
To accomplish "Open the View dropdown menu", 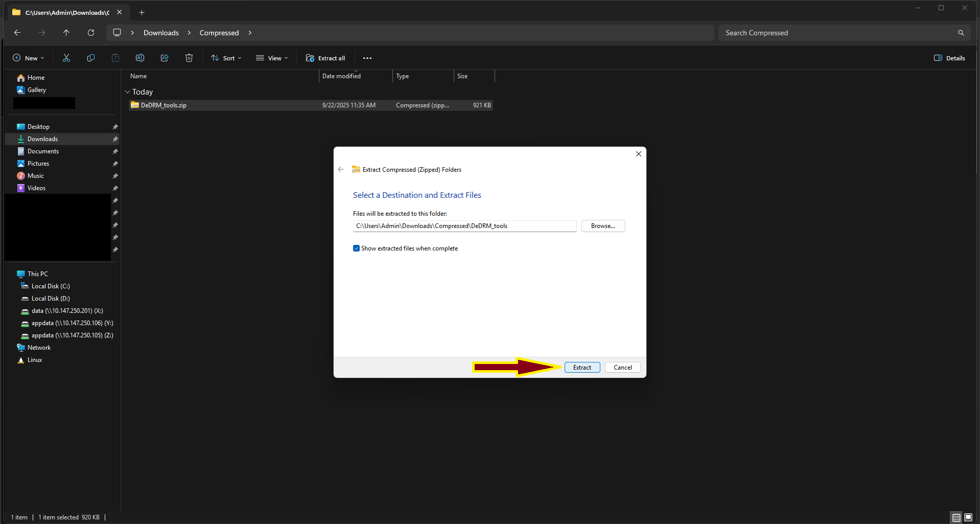I will [272, 58].
